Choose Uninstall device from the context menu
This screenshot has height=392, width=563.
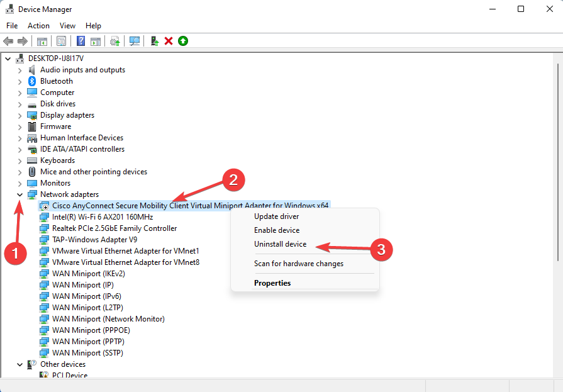(x=280, y=244)
